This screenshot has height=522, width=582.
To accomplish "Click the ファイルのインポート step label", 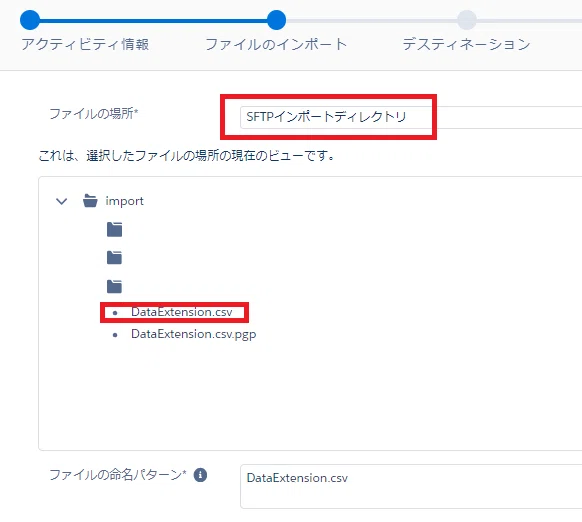I will coord(276,44).
